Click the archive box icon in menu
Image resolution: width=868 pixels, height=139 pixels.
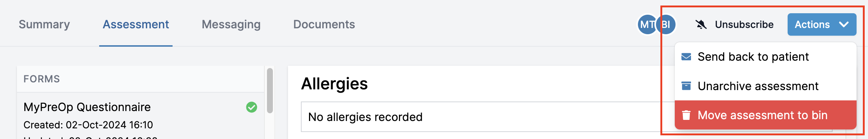686,86
